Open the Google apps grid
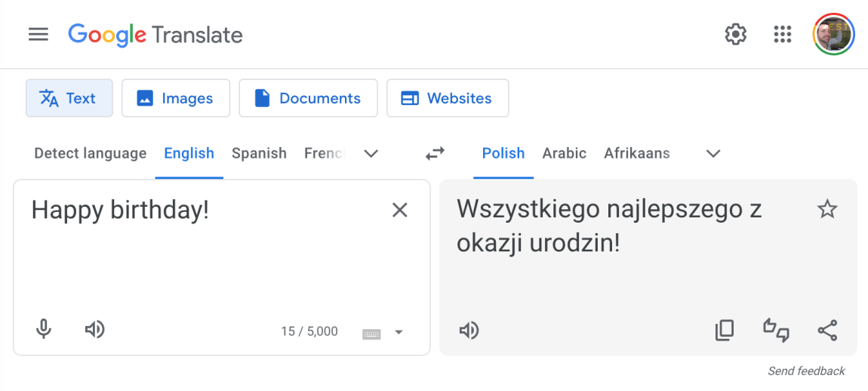Image resolution: width=868 pixels, height=391 pixels. pos(782,34)
